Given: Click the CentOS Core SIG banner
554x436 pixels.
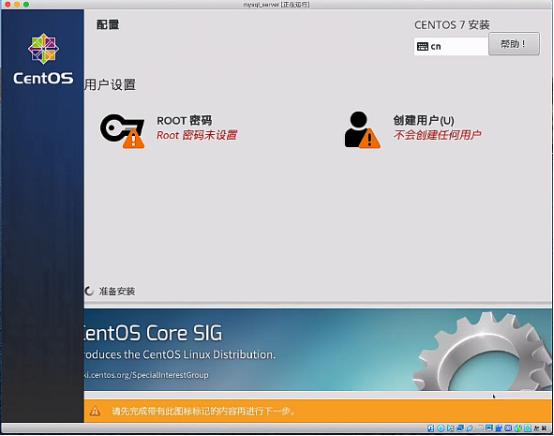Looking at the screenshot, I should (318, 350).
